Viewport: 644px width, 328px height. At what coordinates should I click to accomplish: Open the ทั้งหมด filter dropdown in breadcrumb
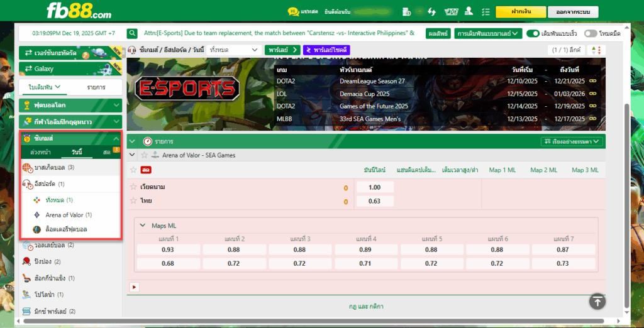coord(234,50)
